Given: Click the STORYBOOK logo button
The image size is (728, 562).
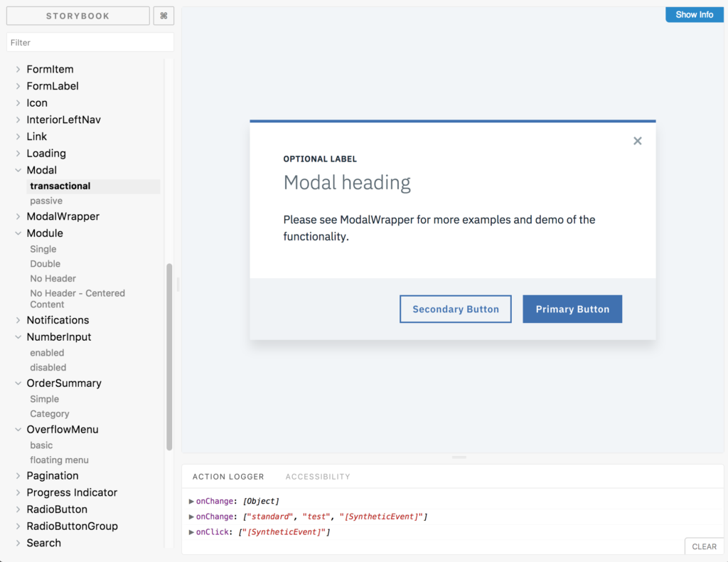Looking at the screenshot, I should tap(77, 15).
